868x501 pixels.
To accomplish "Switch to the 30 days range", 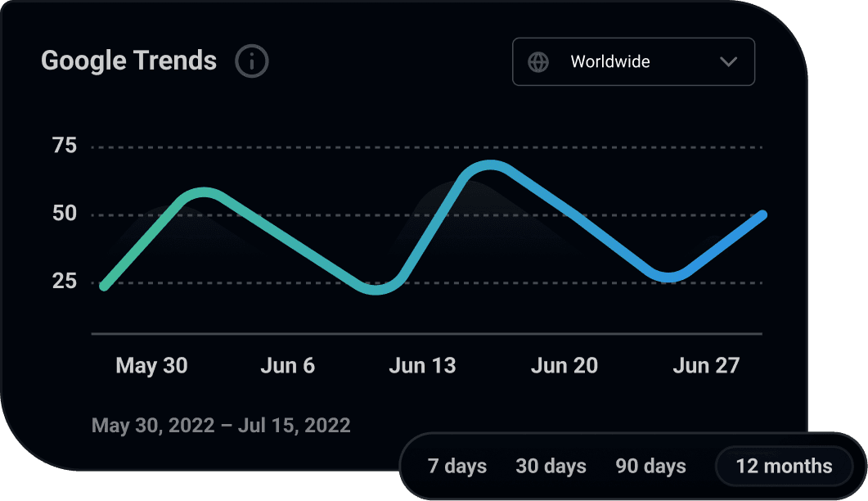I will pos(551,466).
